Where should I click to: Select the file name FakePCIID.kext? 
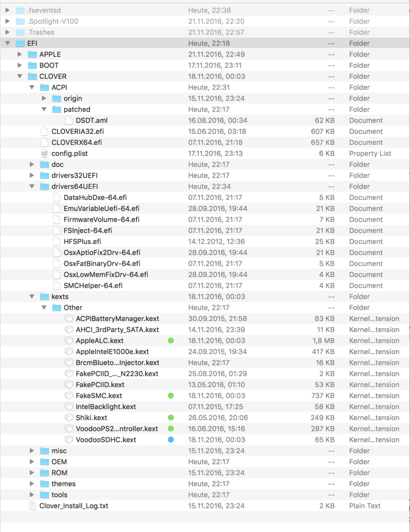point(100,385)
